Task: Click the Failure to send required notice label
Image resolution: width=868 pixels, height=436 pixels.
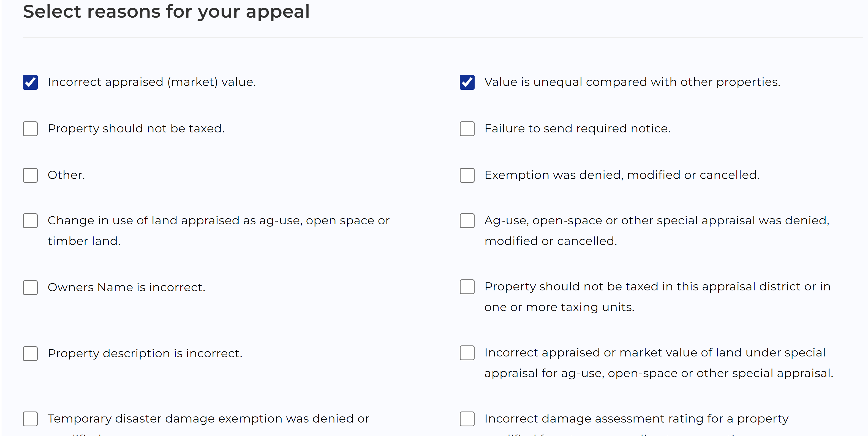Action: (x=577, y=129)
